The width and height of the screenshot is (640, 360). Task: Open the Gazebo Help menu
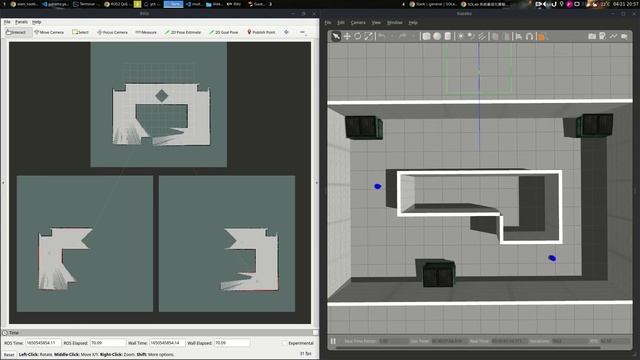(413, 22)
